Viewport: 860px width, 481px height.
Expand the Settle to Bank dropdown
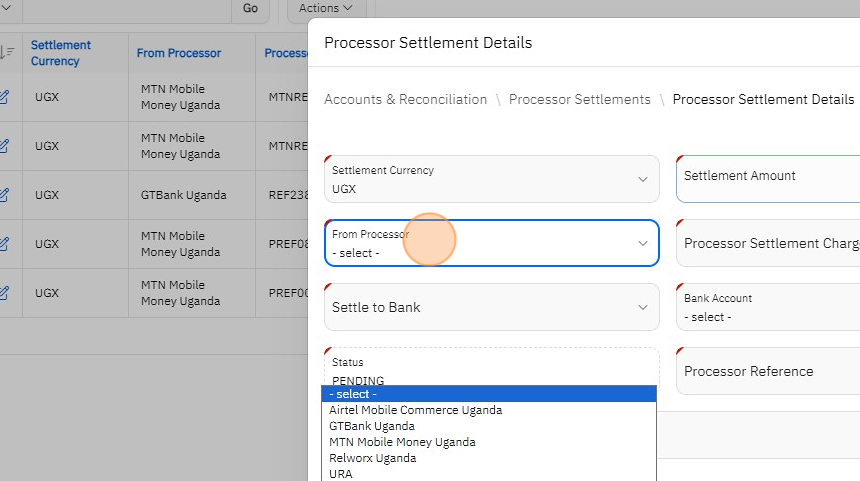(491, 307)
